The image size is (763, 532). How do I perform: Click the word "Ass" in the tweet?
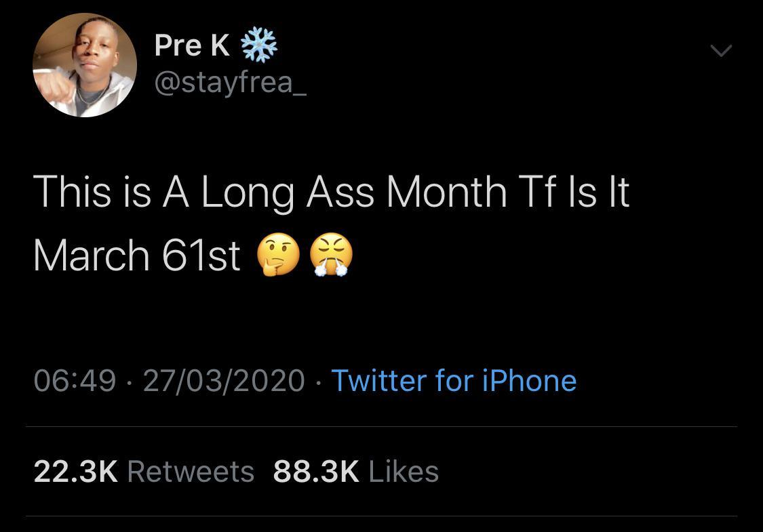pyautogui.click(x=339, y=192)
